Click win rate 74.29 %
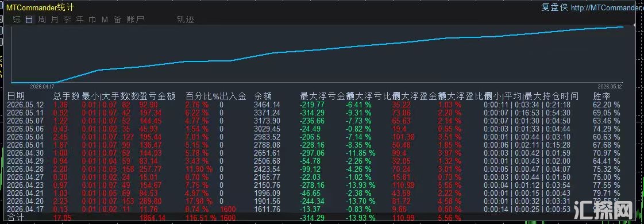 [x=606, y=129]
